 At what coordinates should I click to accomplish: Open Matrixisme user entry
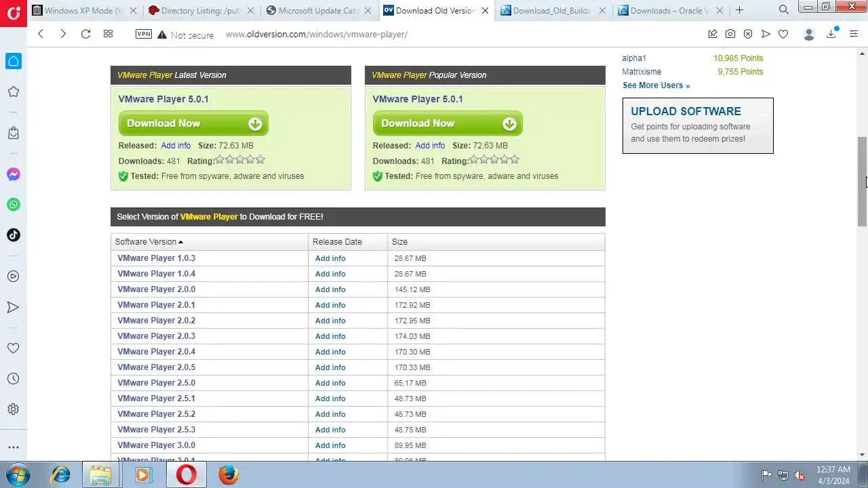tap(642, 72)
